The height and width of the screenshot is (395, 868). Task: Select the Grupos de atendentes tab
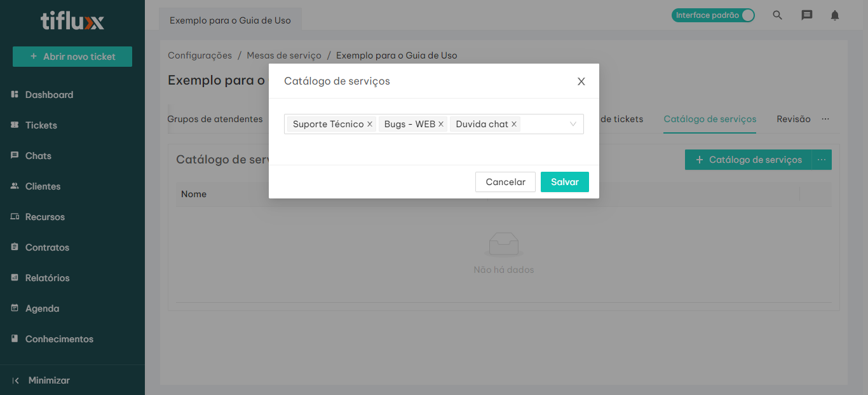pos(215,119)
